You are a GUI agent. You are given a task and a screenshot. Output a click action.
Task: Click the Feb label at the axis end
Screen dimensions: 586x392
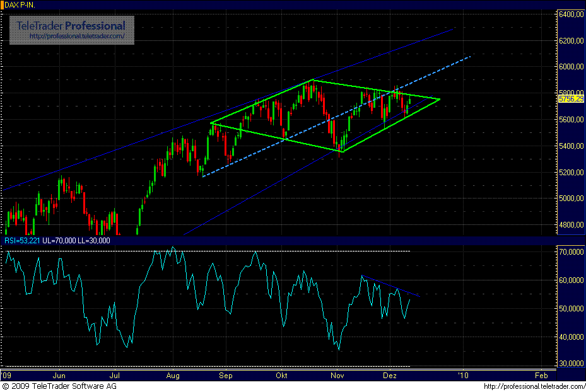pyautogui.click(x=541, y=375)
